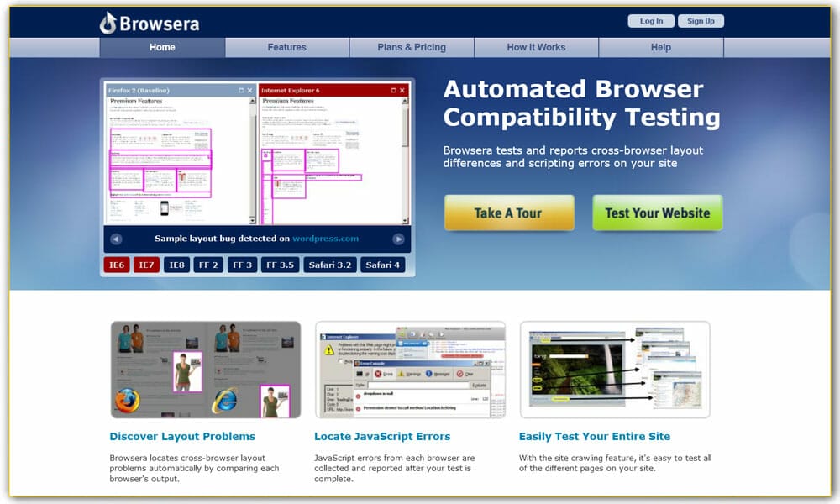This screenshot has height=504, width=840.
Task: Close the Internet Explorer 6 preview pane
Action: 402,90
